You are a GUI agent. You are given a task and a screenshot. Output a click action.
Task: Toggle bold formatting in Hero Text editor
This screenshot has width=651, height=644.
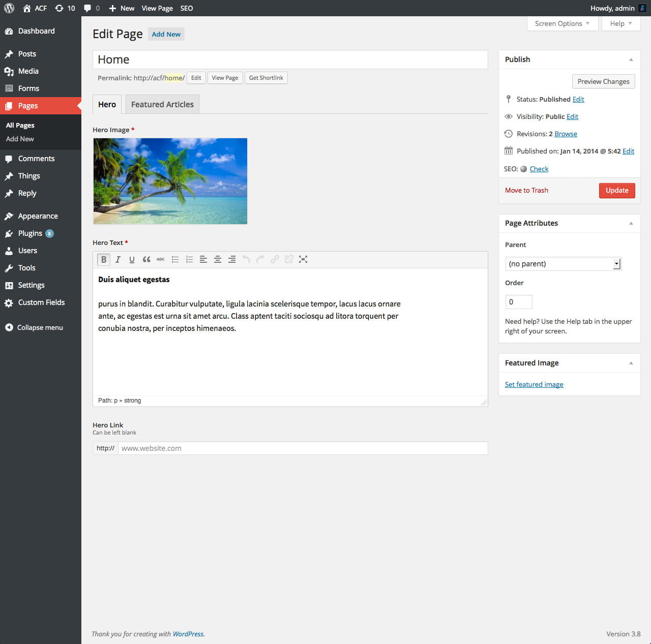click(x=104, y=259)
